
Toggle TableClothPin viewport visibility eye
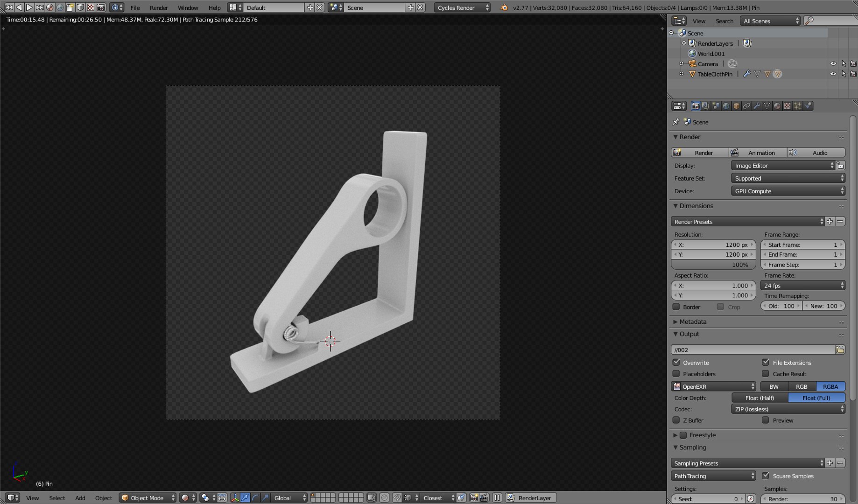pyautogui.click(x=833, y=74)
